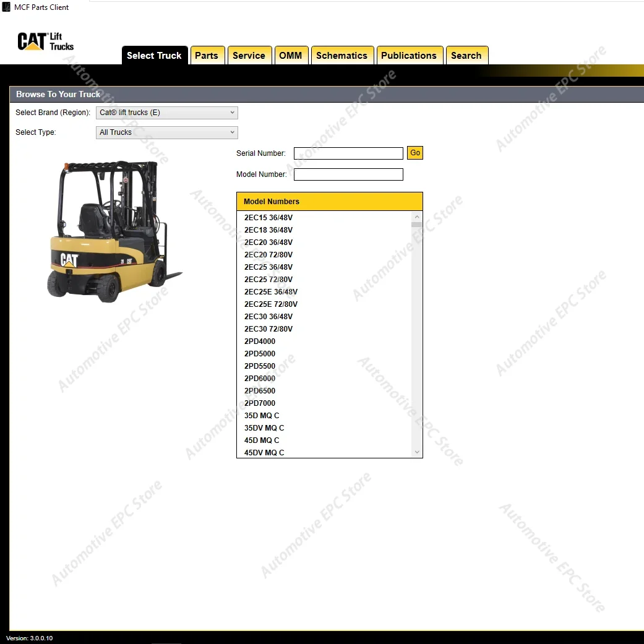
Task: Open the Service tab
Action: click(249, 56)
